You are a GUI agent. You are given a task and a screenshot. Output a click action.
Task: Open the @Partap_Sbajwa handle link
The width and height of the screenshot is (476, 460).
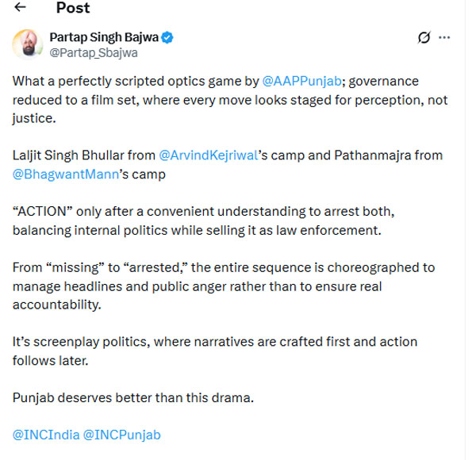coord(94,53)
